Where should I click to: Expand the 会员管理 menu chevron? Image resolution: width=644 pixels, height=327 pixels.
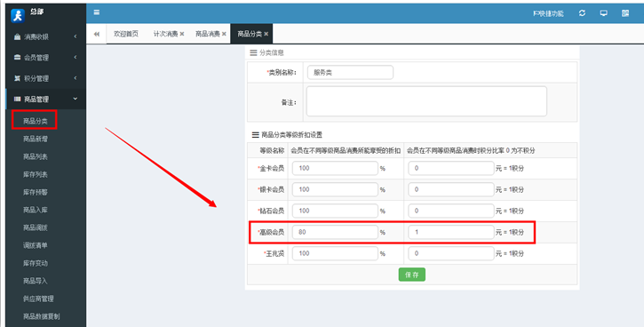tap(76, 57)
